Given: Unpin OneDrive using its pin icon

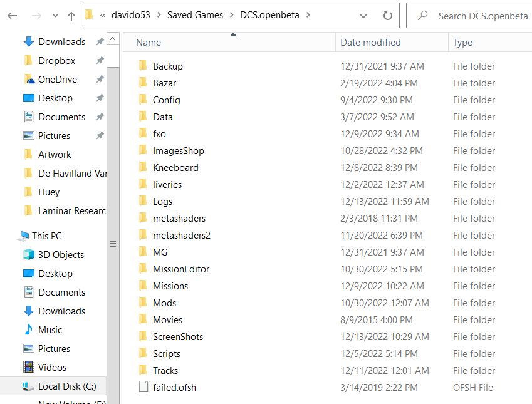Looking at the screenshot, I should tap(100, 80).
